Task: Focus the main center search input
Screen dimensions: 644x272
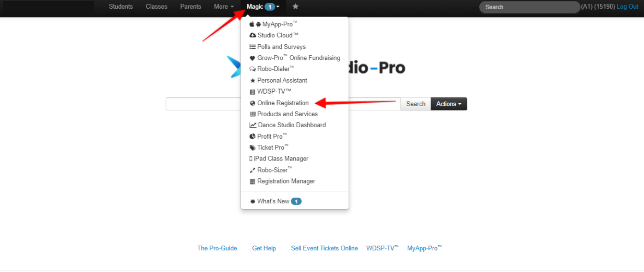Action: 283,104
